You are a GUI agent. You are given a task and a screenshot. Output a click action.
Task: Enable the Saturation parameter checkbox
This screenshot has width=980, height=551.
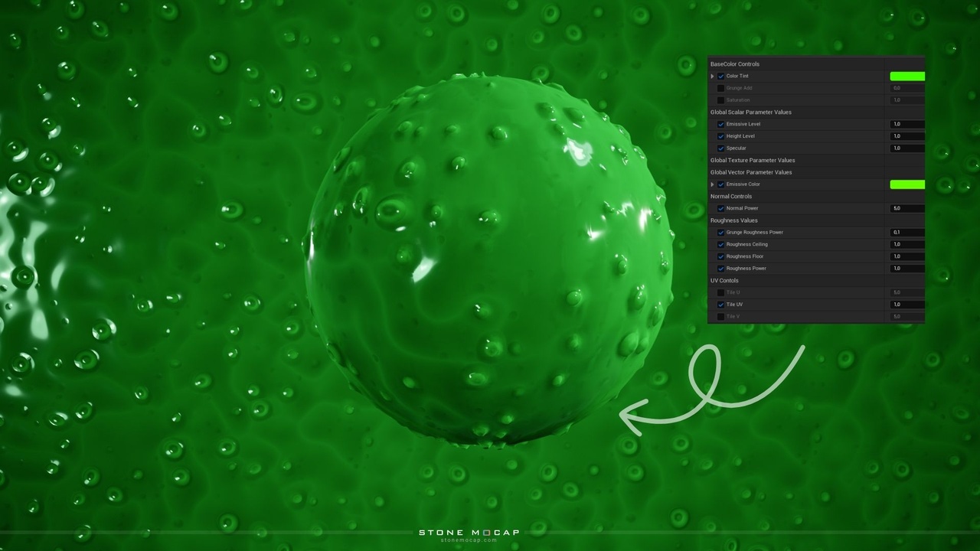point(720,100)
